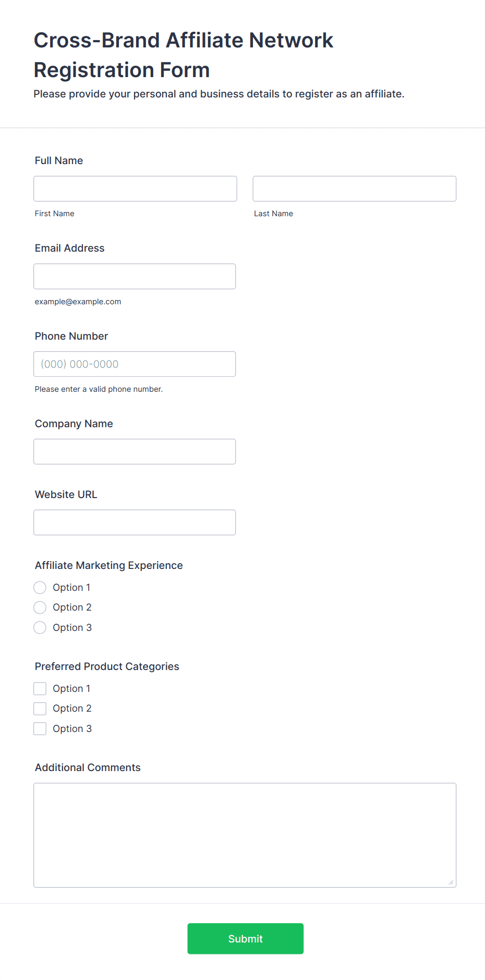Pick Option 3 radio for Marketing Experience
485x980 pixels.
40,628
